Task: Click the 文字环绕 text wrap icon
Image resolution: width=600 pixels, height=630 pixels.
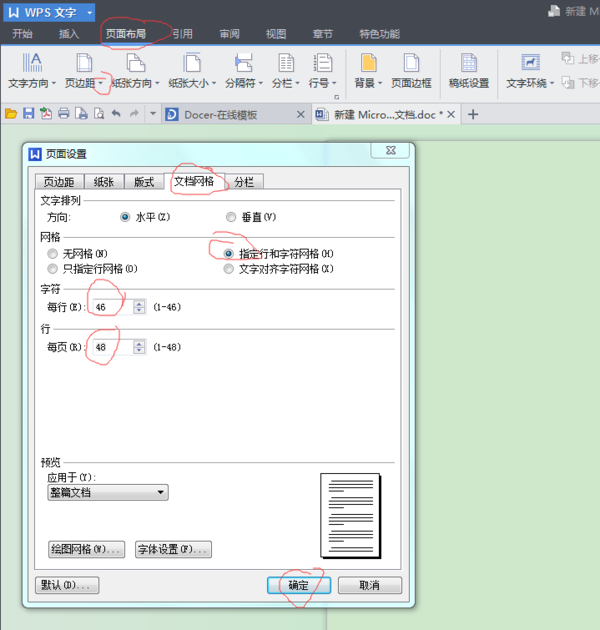Action: point(530,63)
